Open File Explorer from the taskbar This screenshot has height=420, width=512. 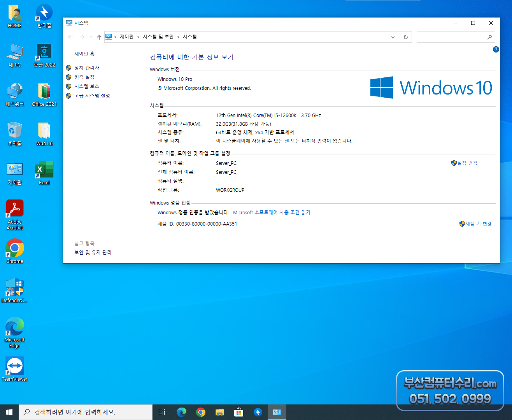click(220, 412)
